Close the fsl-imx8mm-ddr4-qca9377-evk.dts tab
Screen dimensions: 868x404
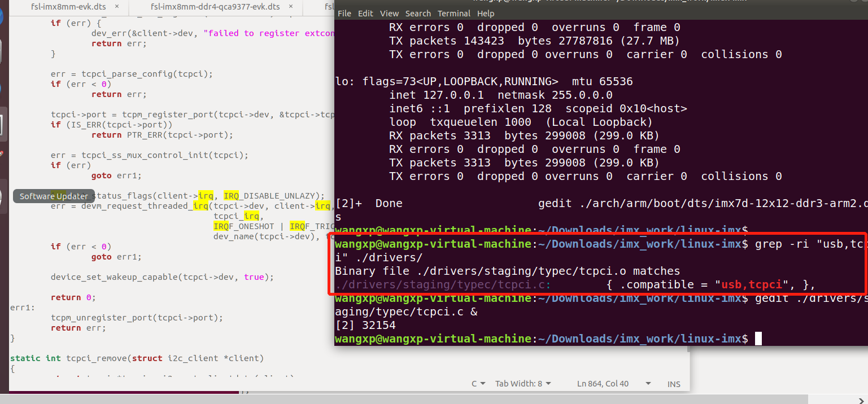[x=292, y=7]
